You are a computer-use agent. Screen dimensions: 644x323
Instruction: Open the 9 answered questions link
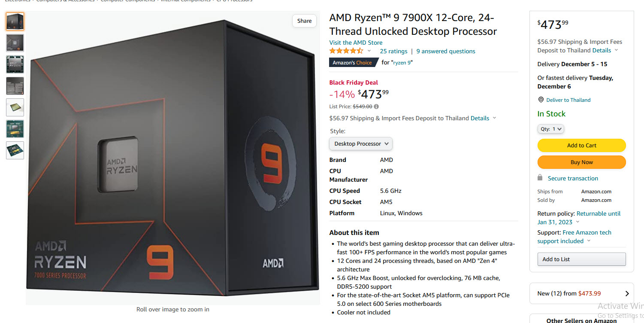coord(445,51)
